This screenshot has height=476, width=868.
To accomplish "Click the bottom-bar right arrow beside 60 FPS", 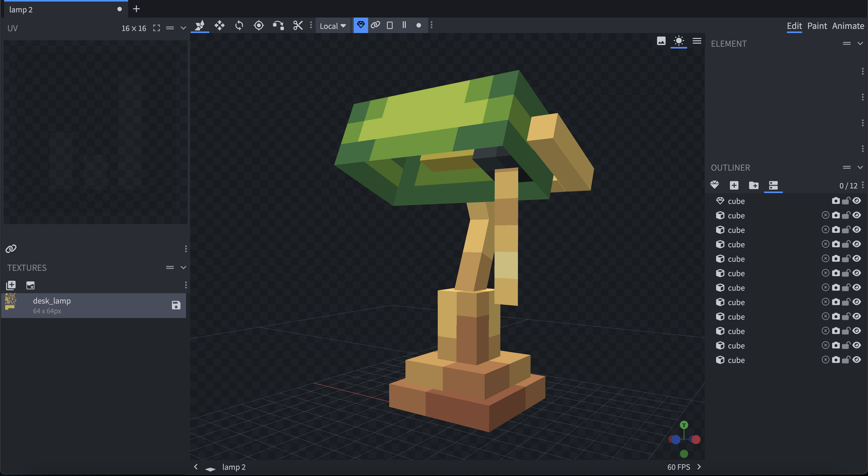I will [699, 466].
